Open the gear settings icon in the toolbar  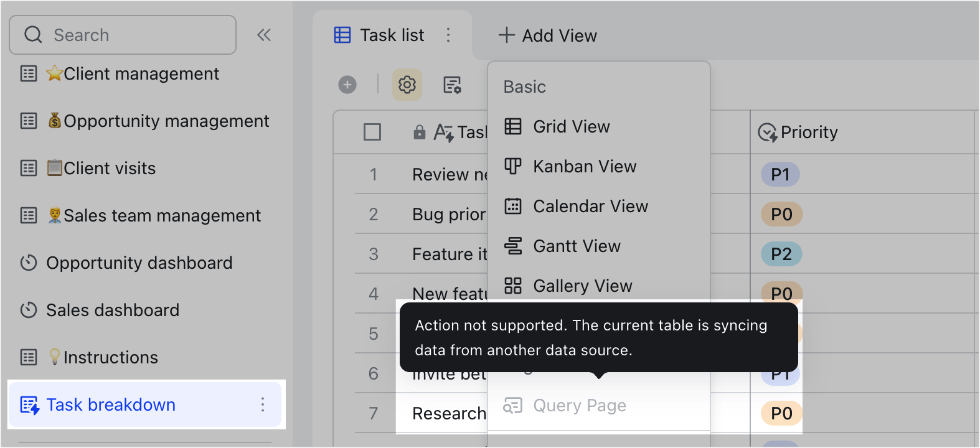(x=407, y=85)
